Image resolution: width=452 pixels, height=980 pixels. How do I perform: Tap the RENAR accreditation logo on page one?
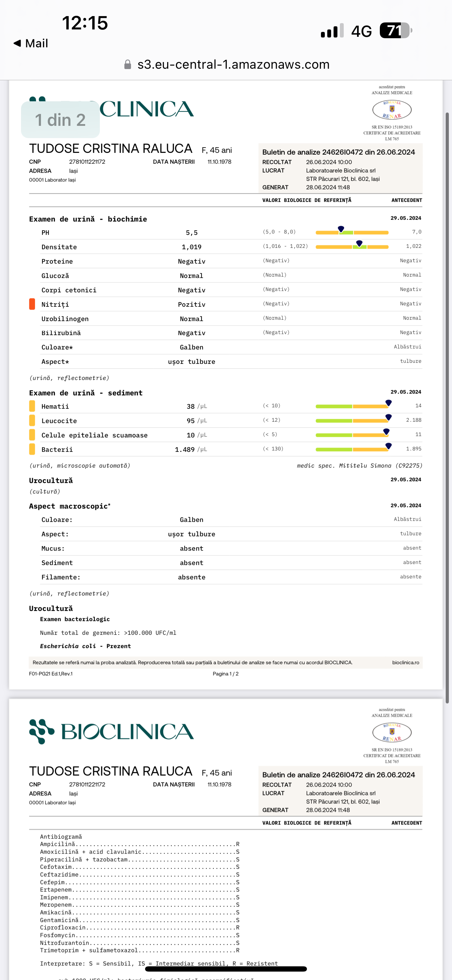pos(392,110)
